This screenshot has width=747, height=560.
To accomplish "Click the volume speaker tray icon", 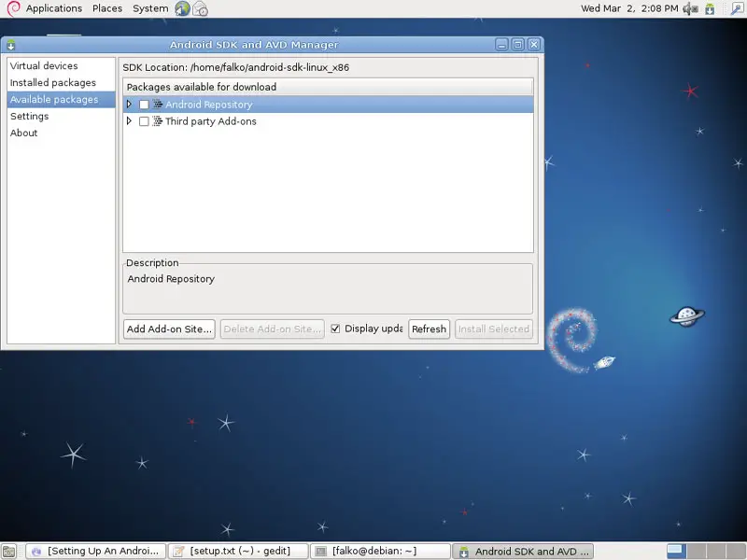I will pyautogui.click(x=690, y=8).
